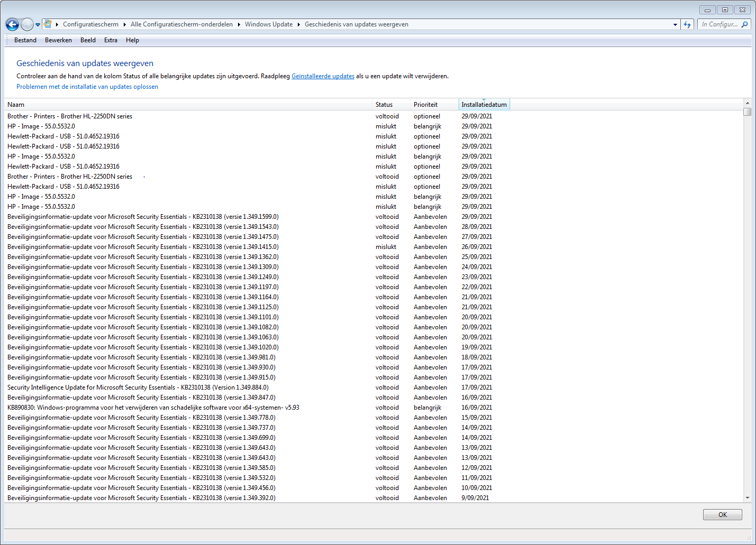Viewport: 756px width, 545px height.
Task: Sort by the Installatiedatum column header
Action: pyautogui.click(x=484, y=105)
